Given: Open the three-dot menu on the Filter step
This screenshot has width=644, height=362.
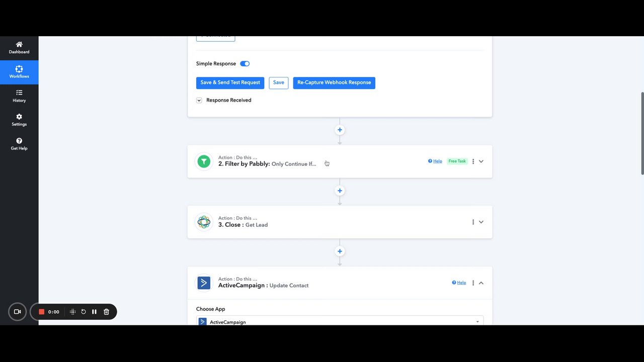Looking at the screenshot, I should 473,161.
